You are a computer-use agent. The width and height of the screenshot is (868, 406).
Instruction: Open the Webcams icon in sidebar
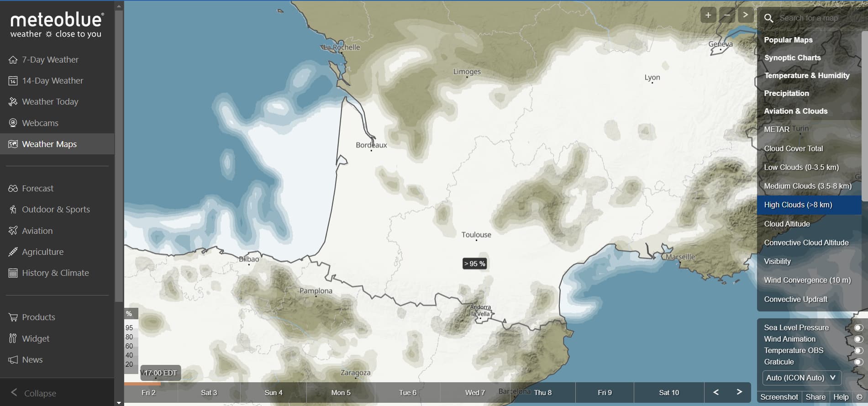pyautogui.click(x=13, y=123)
